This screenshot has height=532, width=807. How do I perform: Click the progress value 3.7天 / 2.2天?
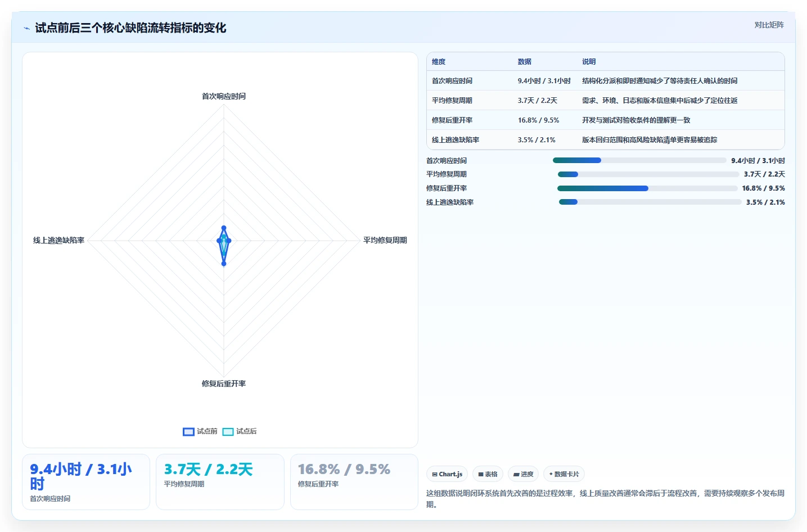tap(764, 174)
